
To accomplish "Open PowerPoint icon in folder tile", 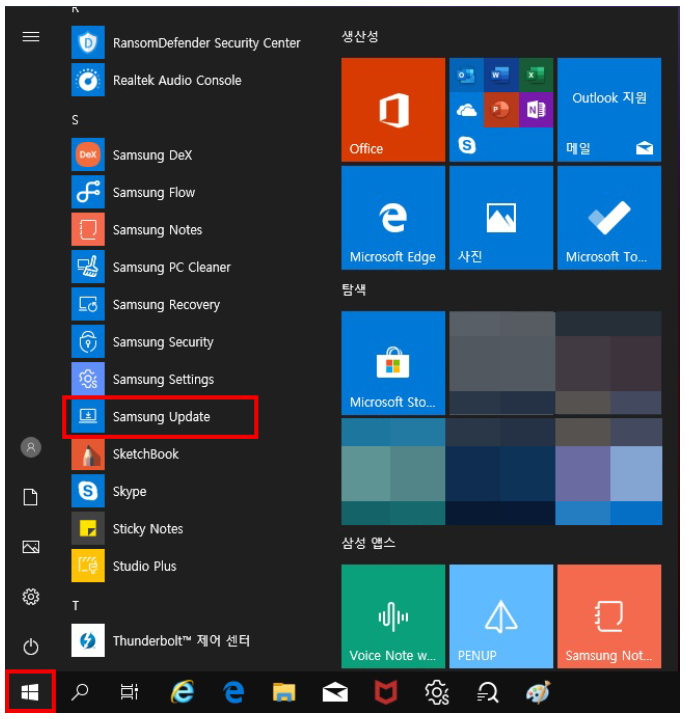I will pyautogui.click(x=500, y=110).
